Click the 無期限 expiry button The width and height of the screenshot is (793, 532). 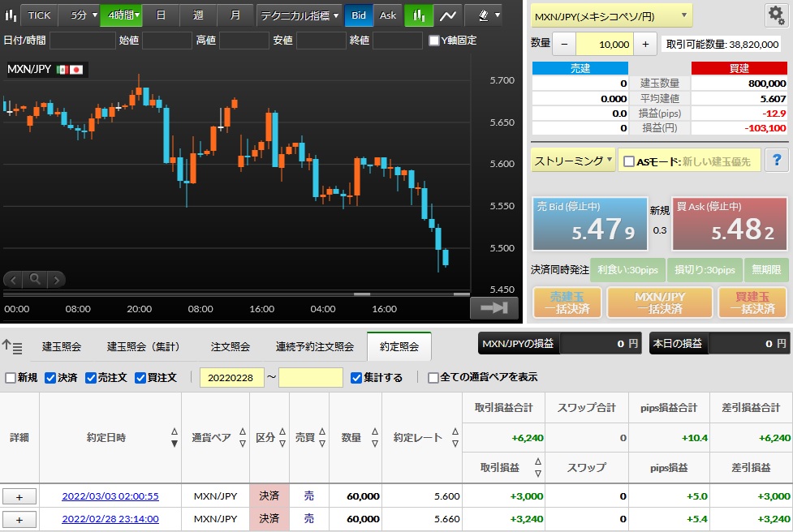pos(766,270)
